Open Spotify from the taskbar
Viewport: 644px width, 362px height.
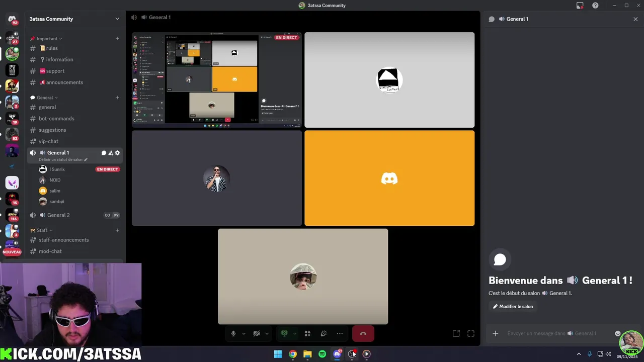click(x=322, y=354)
